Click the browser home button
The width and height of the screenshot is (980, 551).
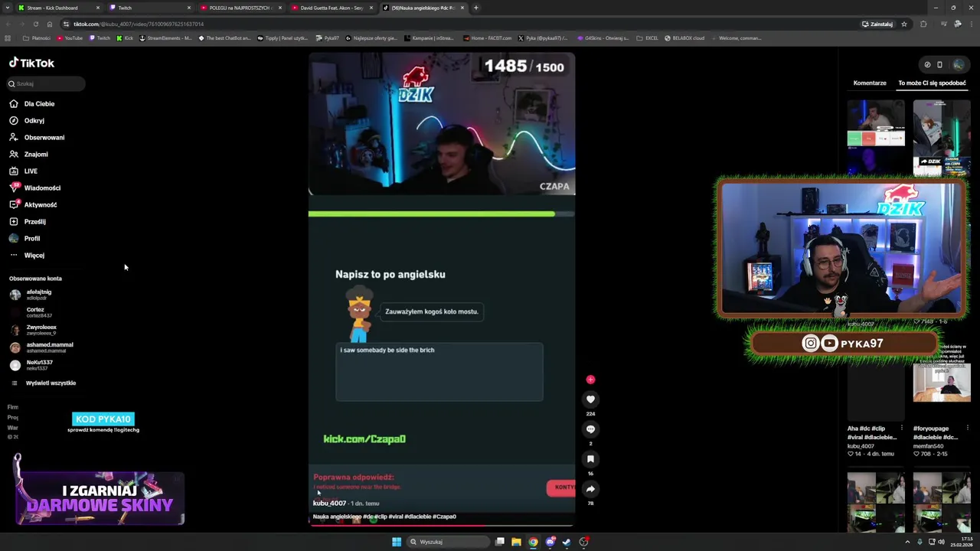[x=49, y=24]
